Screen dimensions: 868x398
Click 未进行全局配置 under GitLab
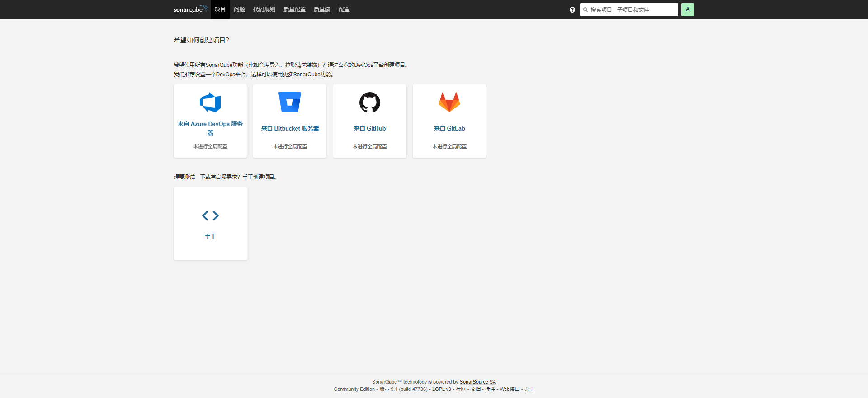449,146
